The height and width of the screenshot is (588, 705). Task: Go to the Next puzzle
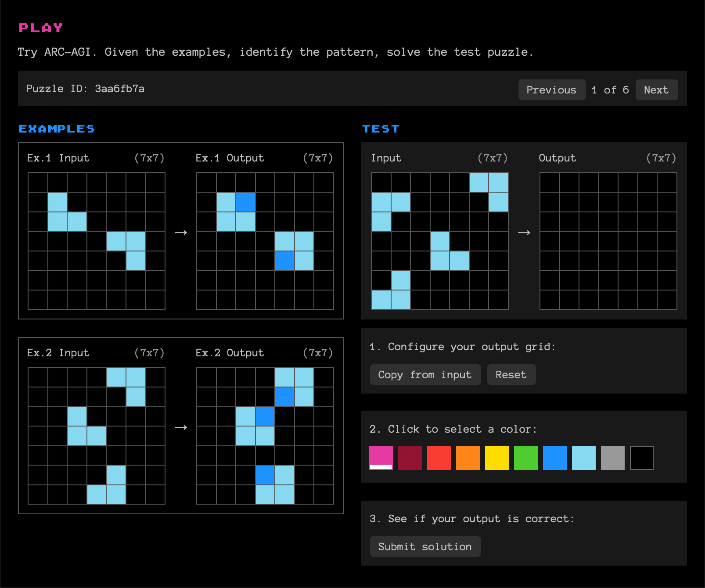click(656, 90)
